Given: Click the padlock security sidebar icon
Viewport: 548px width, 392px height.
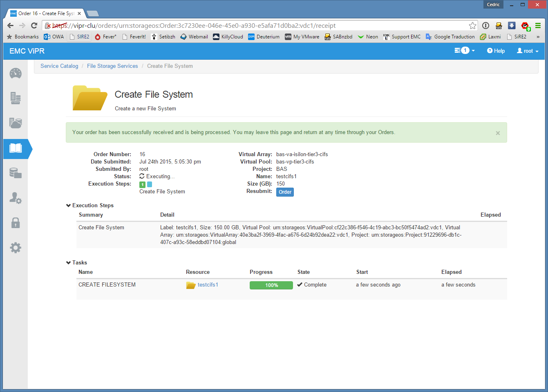Looking at the screenshot, I should tap(16, 223).
